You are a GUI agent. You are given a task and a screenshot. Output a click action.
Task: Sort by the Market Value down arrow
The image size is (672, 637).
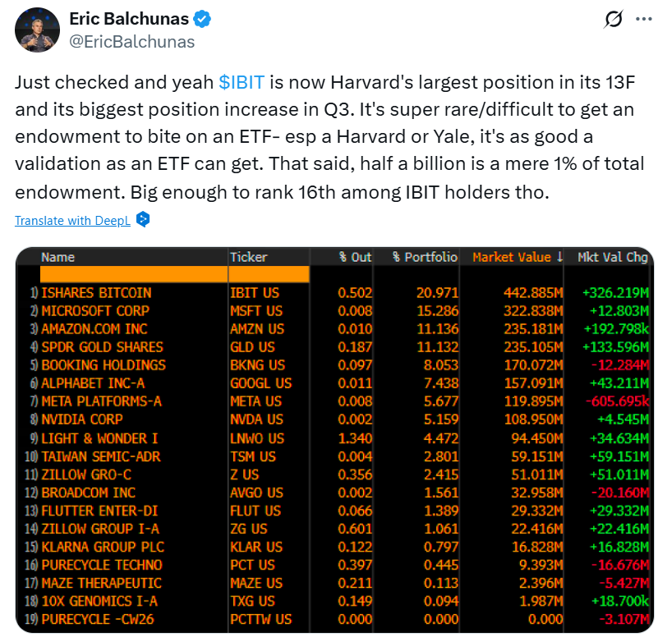point(559,257)
